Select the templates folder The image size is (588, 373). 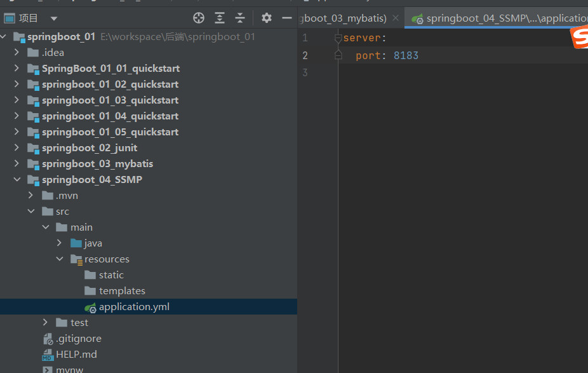coord(122,291)
